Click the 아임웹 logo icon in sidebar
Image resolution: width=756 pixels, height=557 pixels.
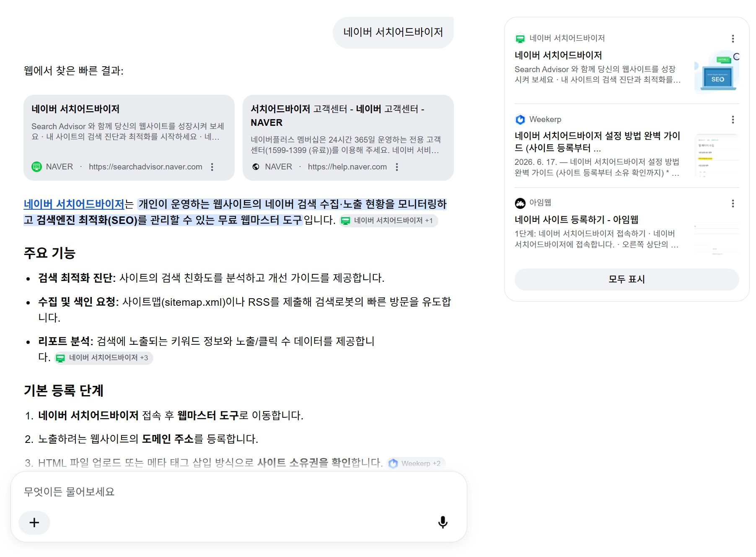pyautogui.click(x=520, y=203)
